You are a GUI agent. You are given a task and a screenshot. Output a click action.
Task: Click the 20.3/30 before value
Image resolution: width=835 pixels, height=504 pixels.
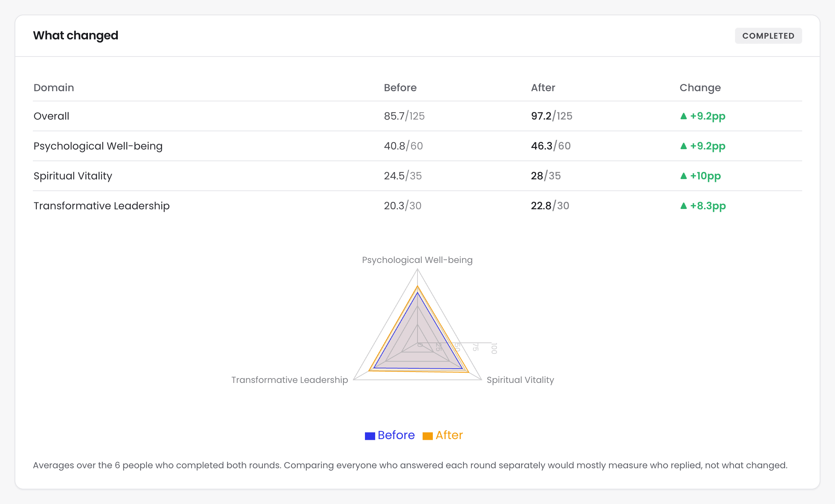click(x=403, y=206)
